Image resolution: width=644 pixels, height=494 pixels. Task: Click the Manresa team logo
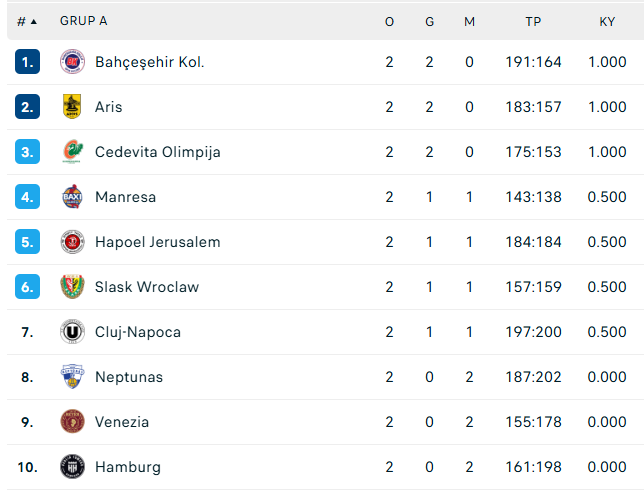(x=72, y=197)
